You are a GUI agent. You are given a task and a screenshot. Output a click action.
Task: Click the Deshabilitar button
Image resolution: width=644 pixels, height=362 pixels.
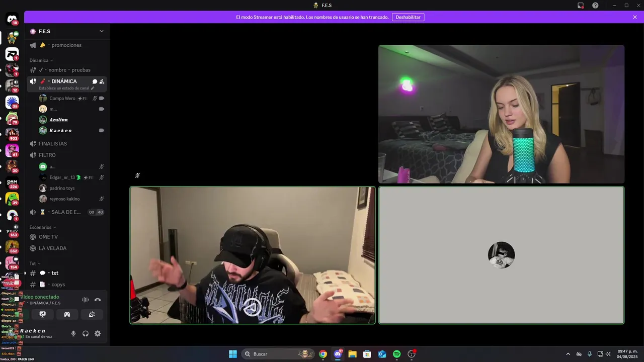408,17
